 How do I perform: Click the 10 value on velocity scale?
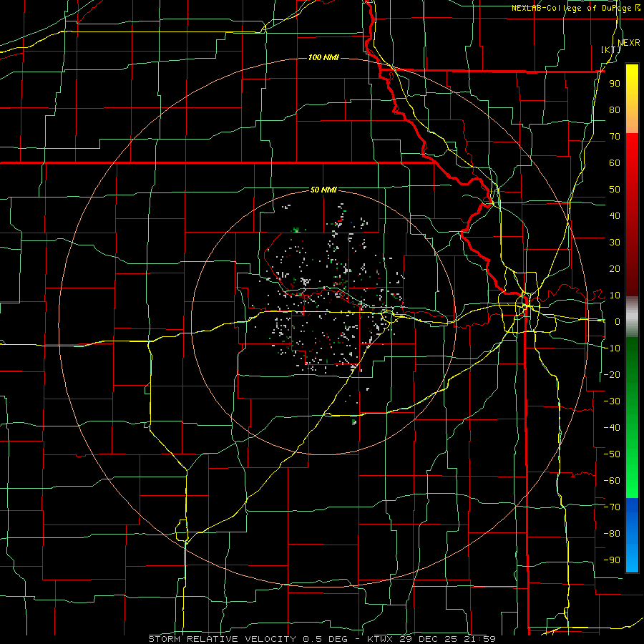[x=615, y=296]
